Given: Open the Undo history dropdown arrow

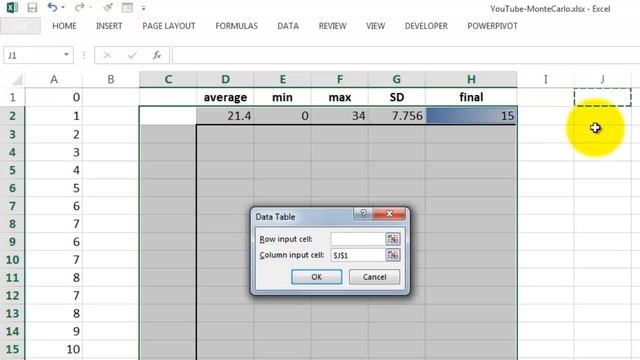Looking at the screenshot, I should [x=62, y=7].
